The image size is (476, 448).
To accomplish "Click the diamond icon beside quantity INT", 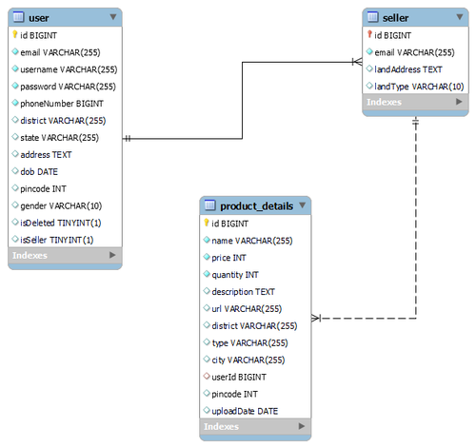I will pyautogui.click(x=207, y=274).
